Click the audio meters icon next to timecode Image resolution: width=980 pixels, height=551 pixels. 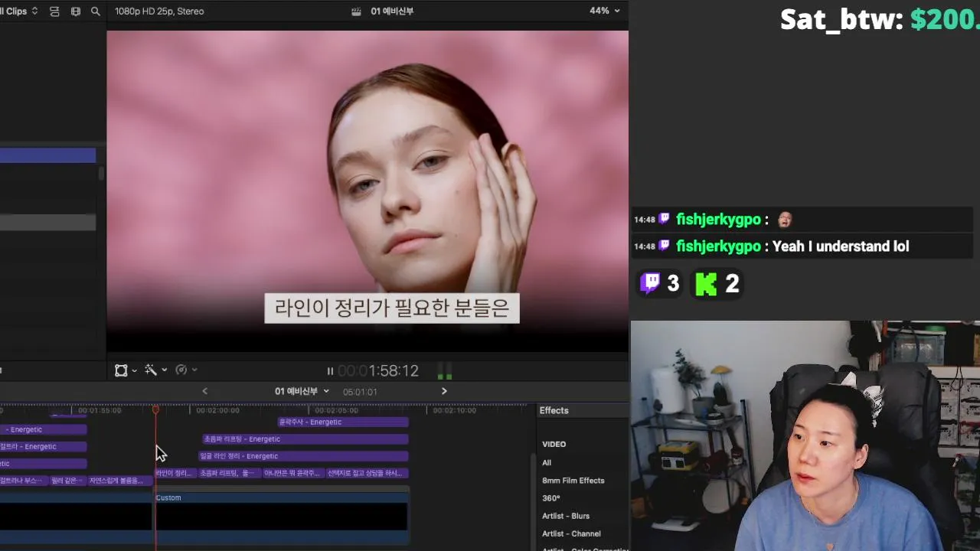[444, 372]
